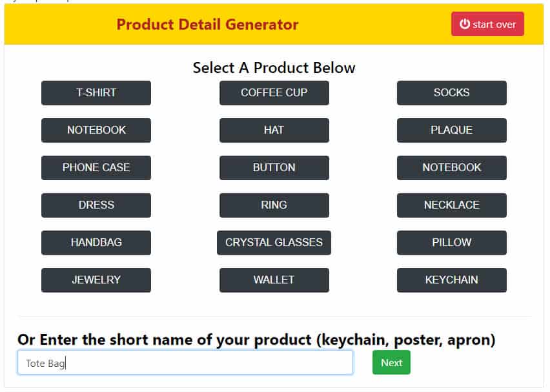Pick the SOCKS product button

click(x=452, y=93)
